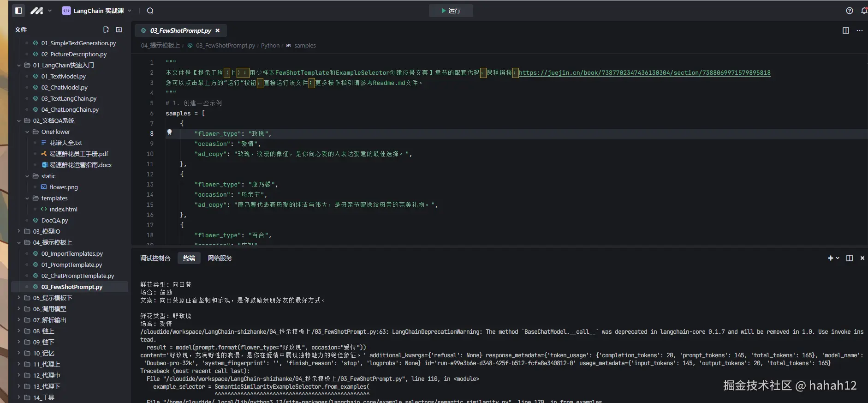This screenshot has width=868, height=403.
Task: Click the 文件 explorer panel title
Action: point(21,30)
